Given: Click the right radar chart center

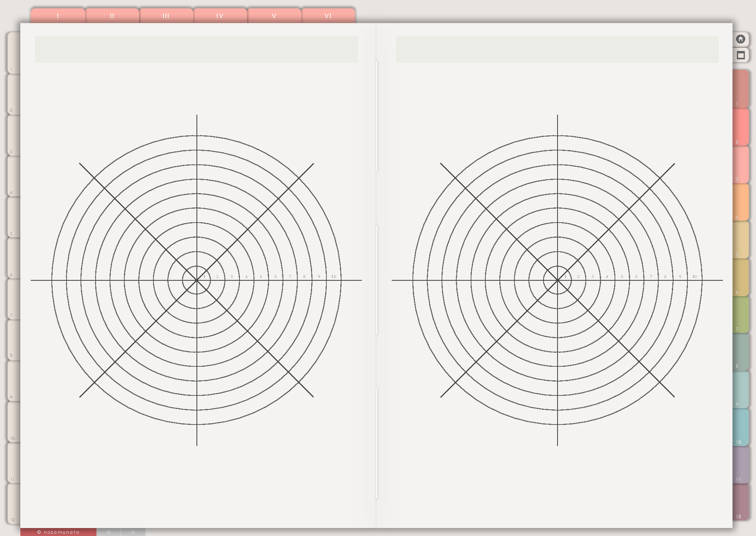Looking at the screenshot, I should 557,280.
